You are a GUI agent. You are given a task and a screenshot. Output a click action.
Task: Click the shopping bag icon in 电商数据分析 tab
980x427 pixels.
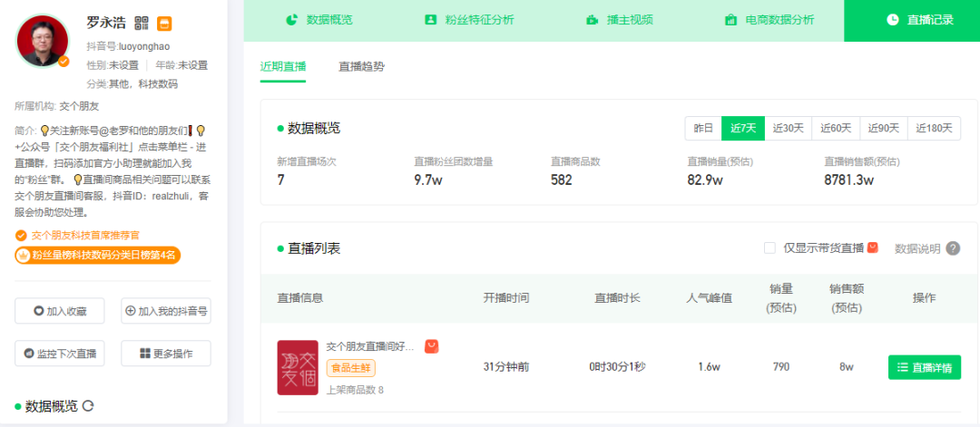pos(730,20)
